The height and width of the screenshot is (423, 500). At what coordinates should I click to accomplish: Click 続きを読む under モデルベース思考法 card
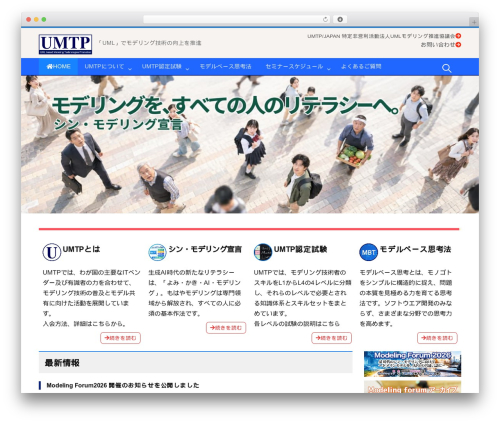[x=437, y=338]
